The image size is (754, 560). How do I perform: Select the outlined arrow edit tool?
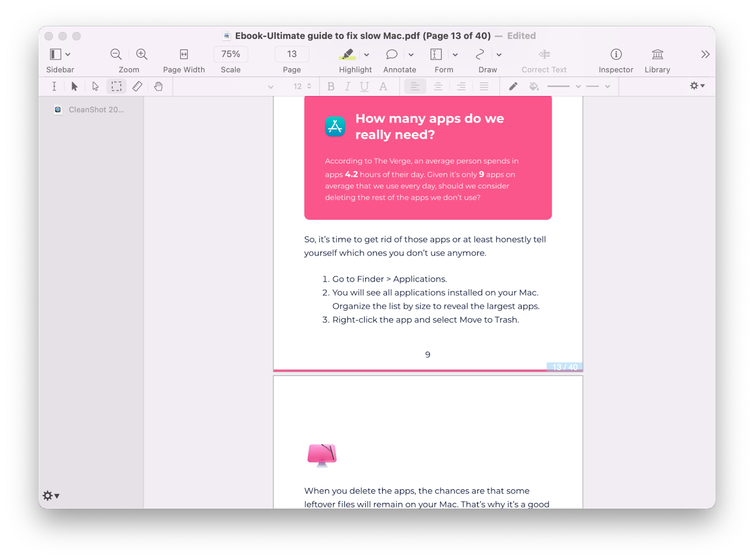(95, 86)
